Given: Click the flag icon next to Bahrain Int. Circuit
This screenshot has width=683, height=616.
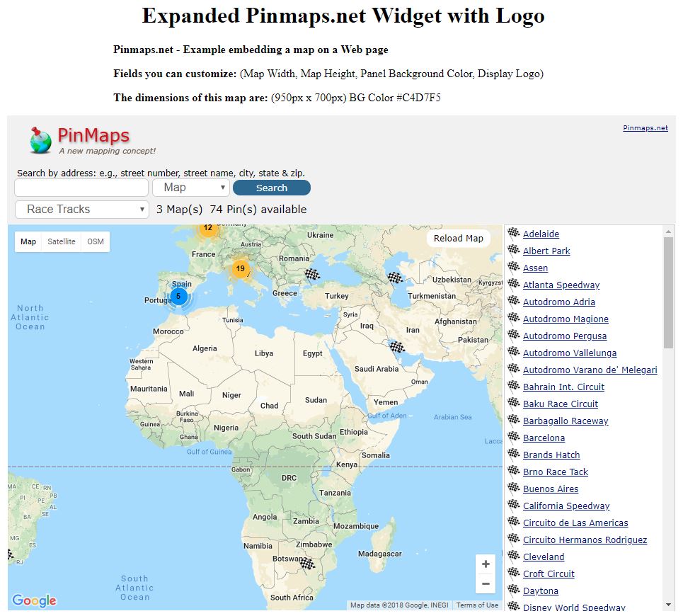Looking at the screenshot, I should pyautogui.click(x=514, y=386).
